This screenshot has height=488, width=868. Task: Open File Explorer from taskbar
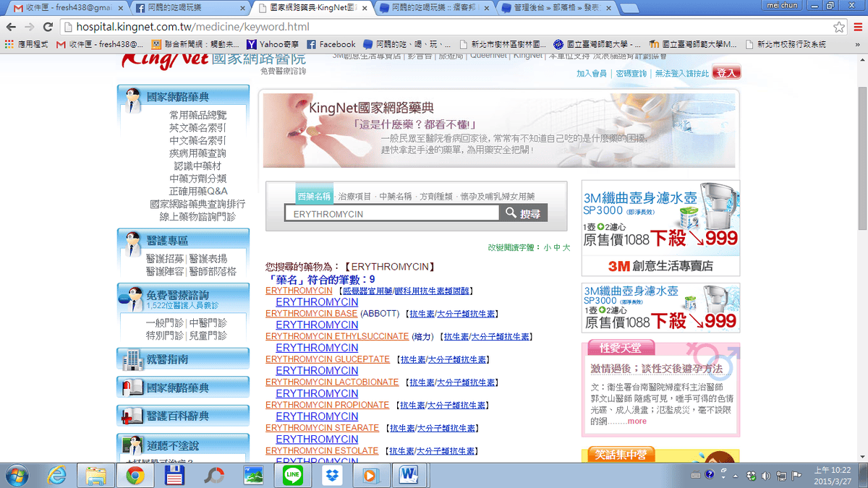[96, 475]
